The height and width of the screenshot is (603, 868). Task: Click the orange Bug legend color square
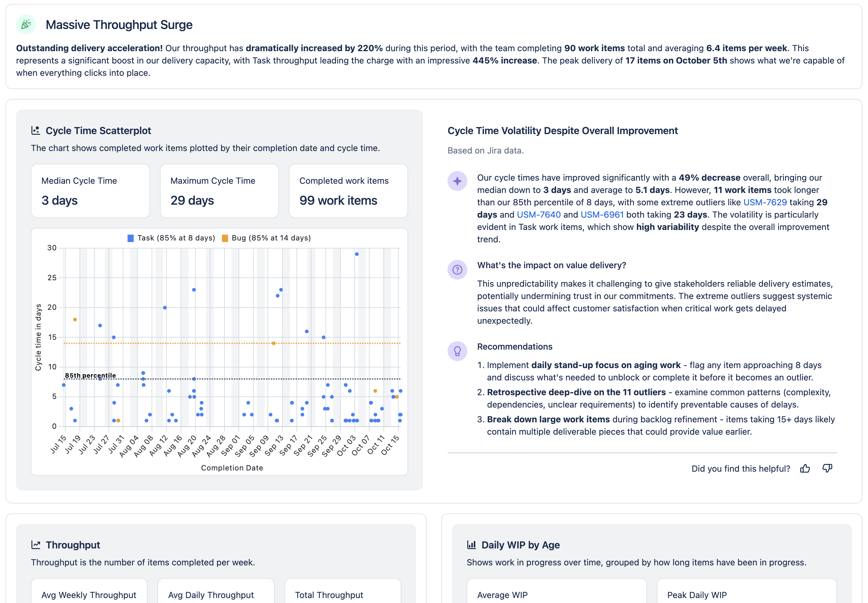(225, 238)
